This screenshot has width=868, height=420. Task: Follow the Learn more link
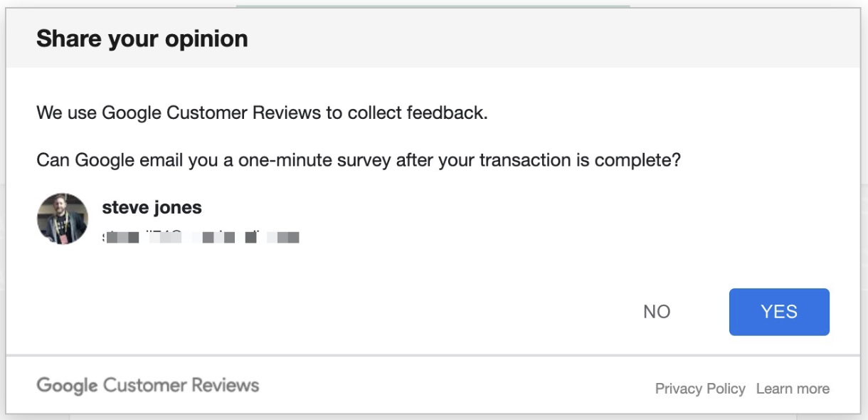coord(793,389)
